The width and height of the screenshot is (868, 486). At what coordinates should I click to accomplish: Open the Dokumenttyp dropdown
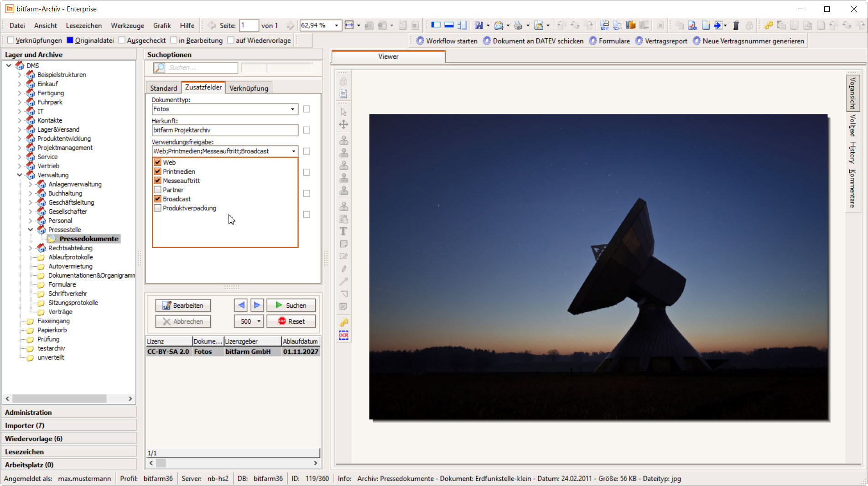[x=292, y=109]
